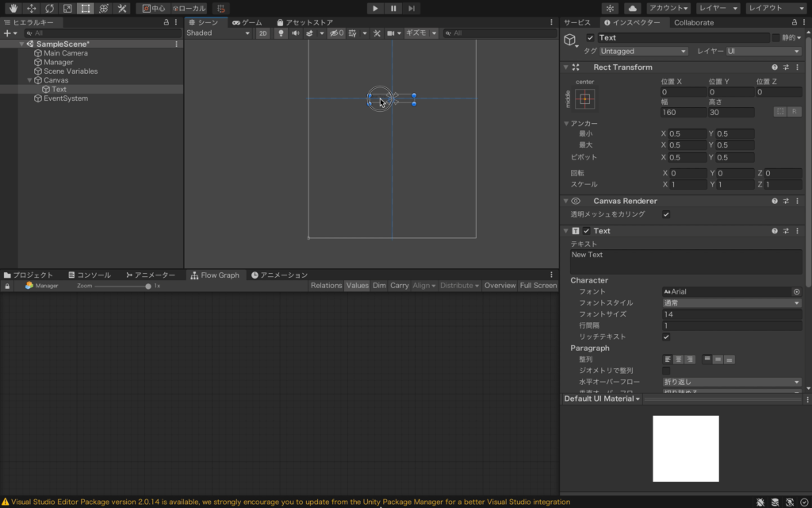The width and height of the screenshot is (812, 508).
Task: Select the combined Transform tool
Action: point(104,8)
